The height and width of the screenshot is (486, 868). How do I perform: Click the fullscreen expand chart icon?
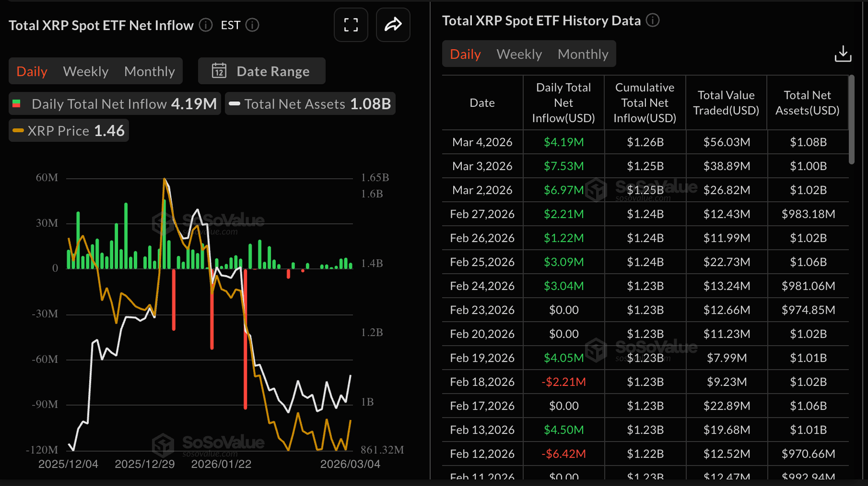click(x=351, y=25)
